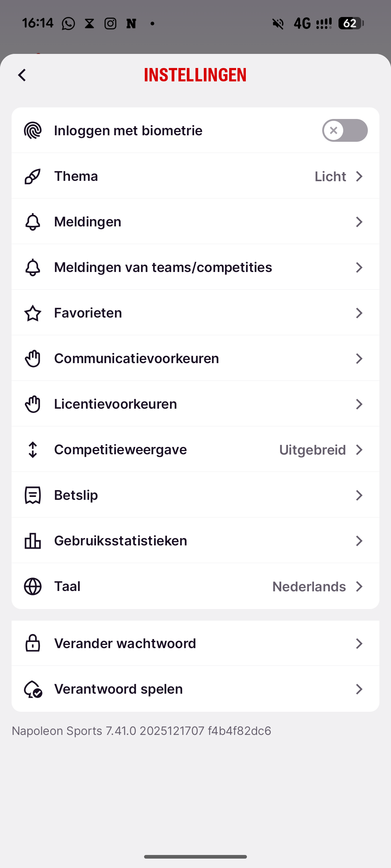
Task: Tap the padlock icon for password change
Action: tap(33, 643)
